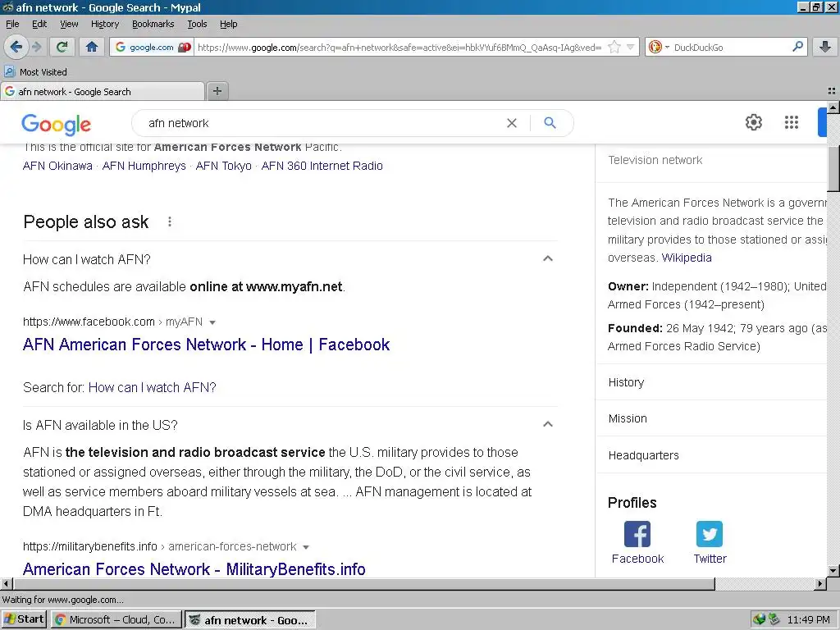The height and width of the screenshot is (630, 840).
Task: Switch to Microsoft Cloud taskbar window
Action: [x=116, y=619]
